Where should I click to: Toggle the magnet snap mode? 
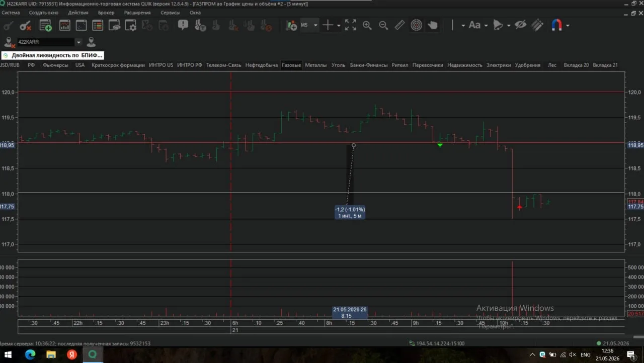click(556, 25)
